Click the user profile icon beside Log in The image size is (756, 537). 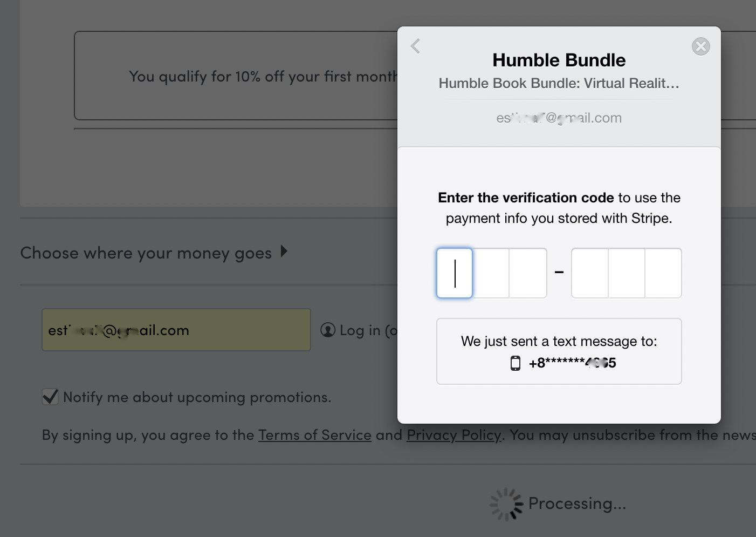click(328, 330)
